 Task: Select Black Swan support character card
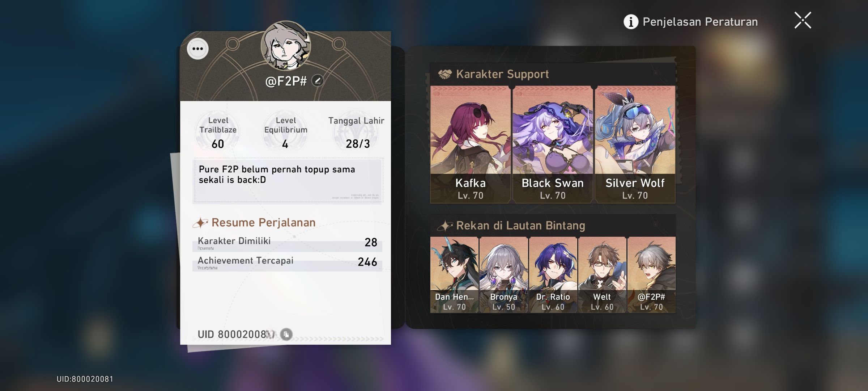(x=553, y=144)
